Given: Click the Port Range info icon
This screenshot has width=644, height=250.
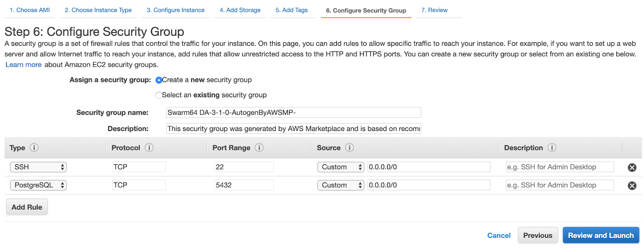Looking at the screenshot, I should click(x=259, y=148).
